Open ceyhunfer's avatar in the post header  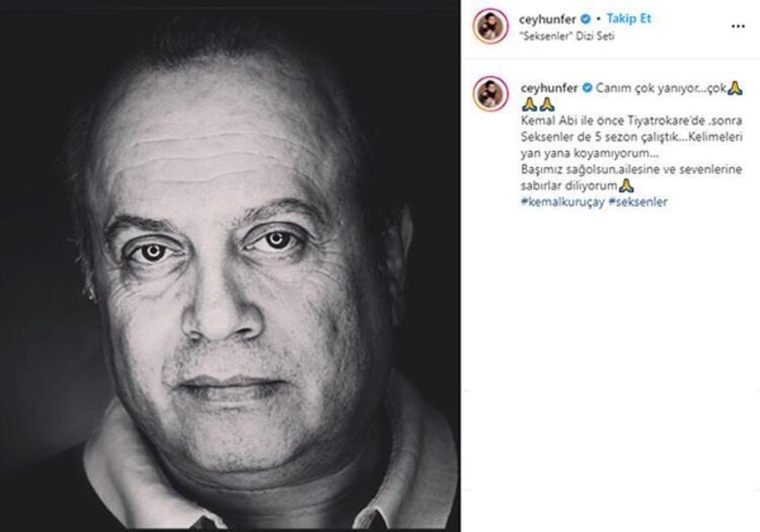pyautogui.click(x=491, y=26)
